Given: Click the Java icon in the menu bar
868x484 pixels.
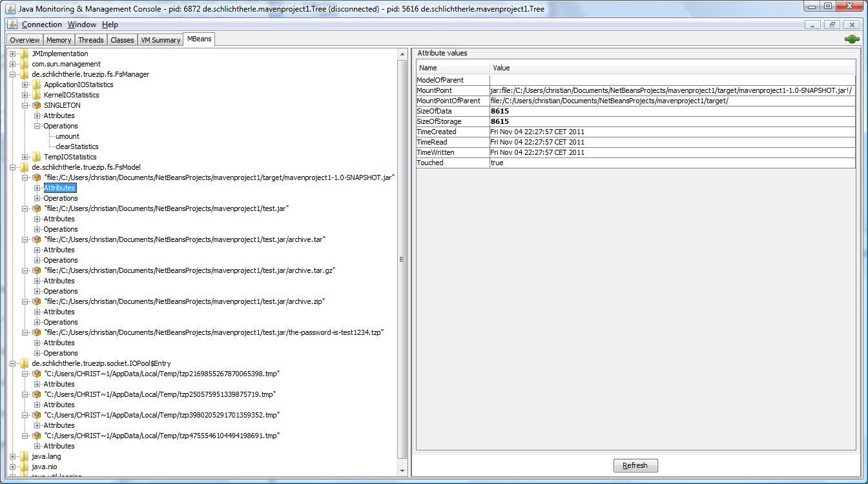Looking at the screenshot, I should [x=12, y=25].
